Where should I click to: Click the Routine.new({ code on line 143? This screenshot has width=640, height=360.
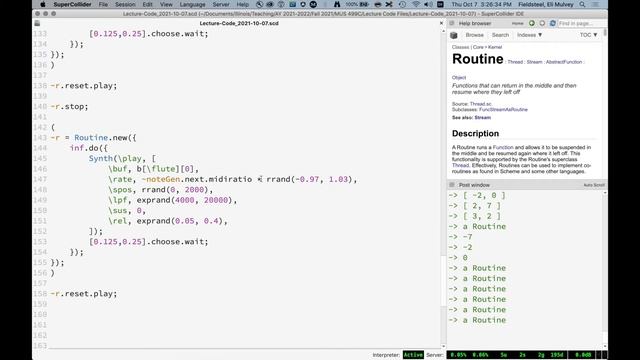coord(105,138)
